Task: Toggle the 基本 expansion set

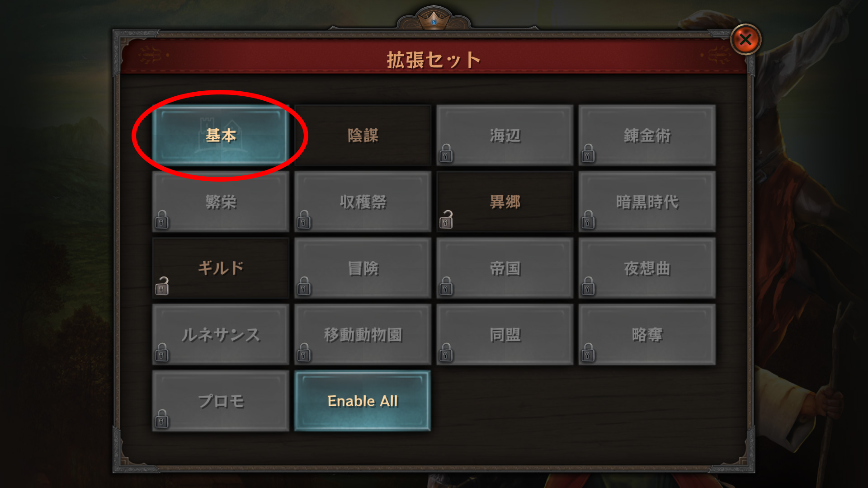Action: (221, 135)
